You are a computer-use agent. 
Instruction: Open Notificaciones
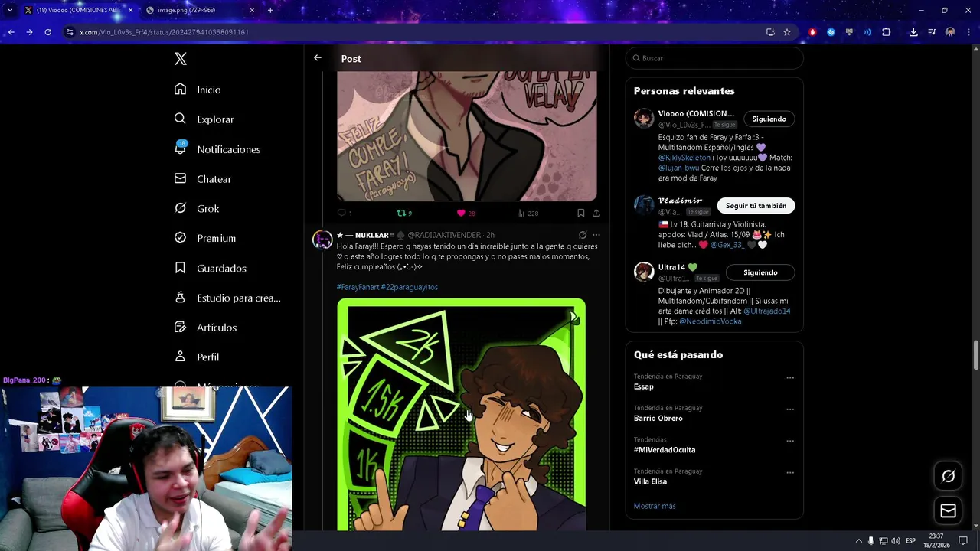(217, 149)
